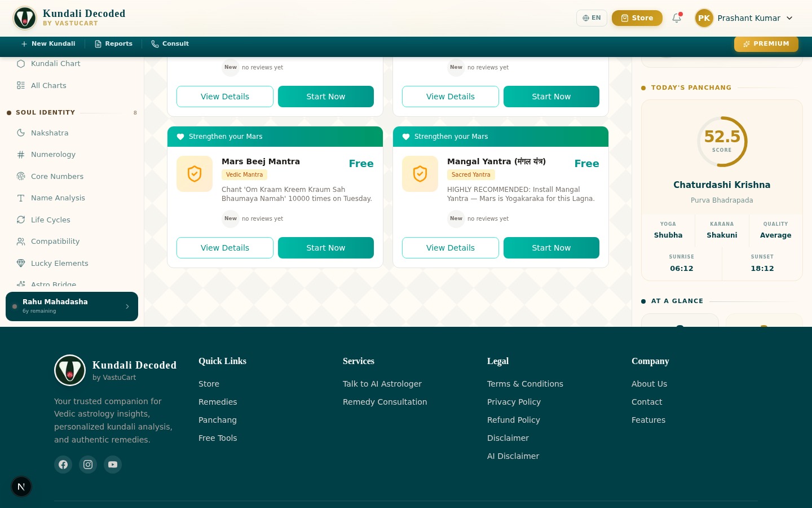
Task: Open the Consult menu item
Action: 170,44
